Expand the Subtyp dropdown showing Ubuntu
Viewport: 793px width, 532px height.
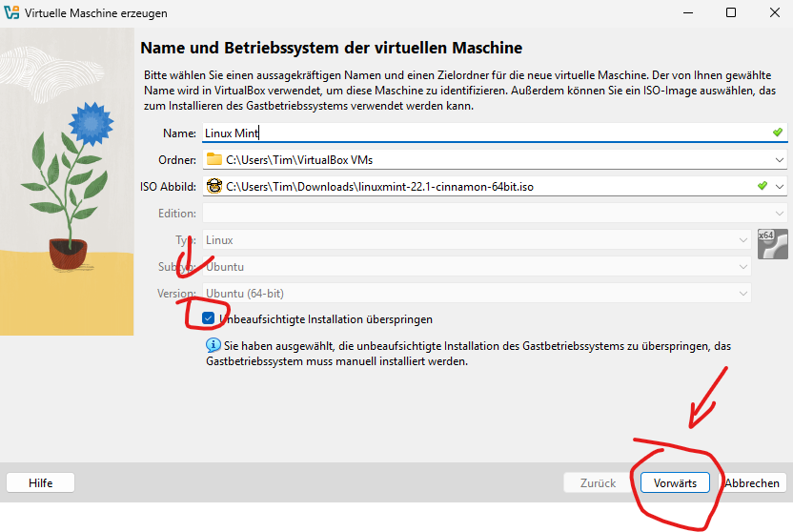pyautogui.click(x=742, y=267)
